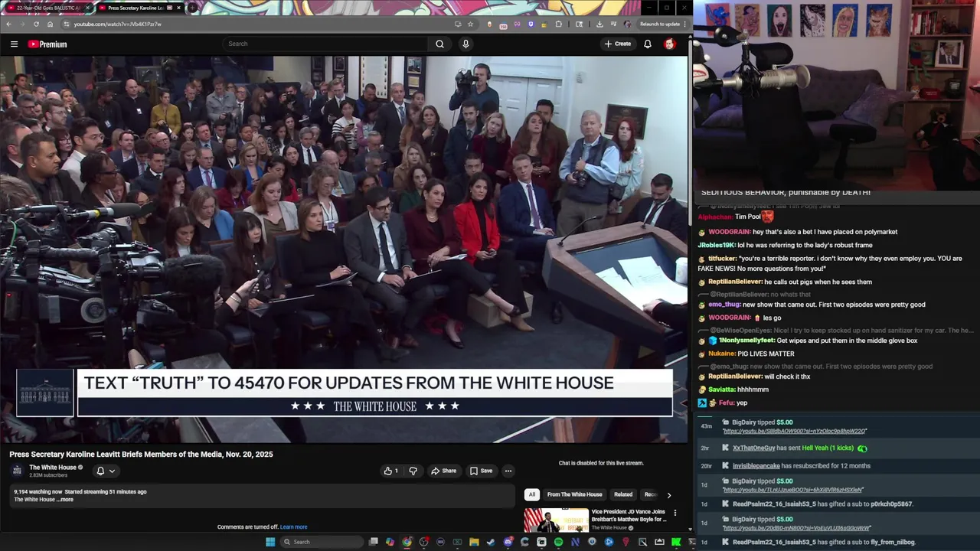Open Spotify from the taskbar
980x551 pixels.
point(558,542)
